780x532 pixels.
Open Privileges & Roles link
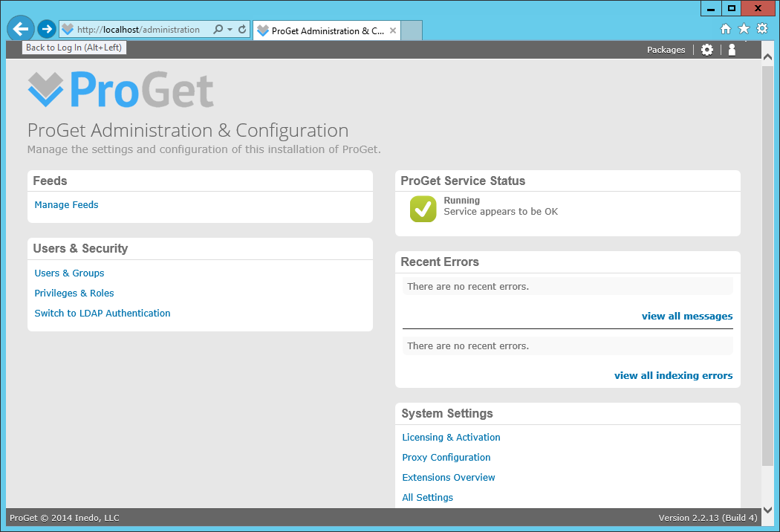tap(74, 293)
